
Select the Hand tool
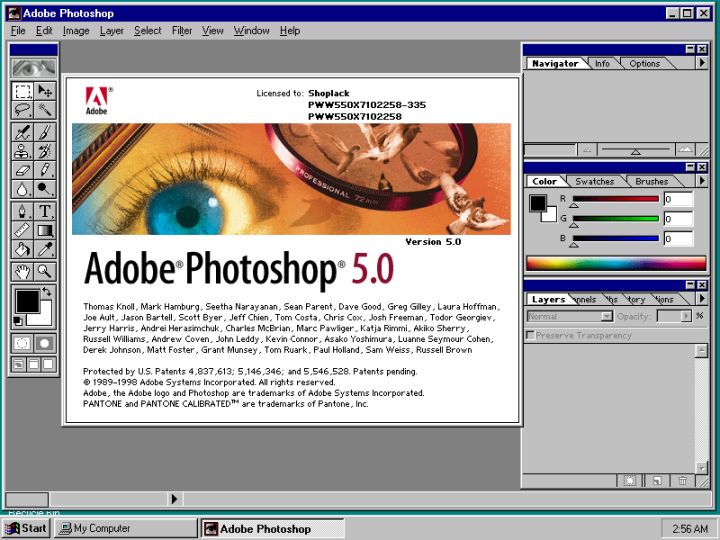[x=22, y=271]
